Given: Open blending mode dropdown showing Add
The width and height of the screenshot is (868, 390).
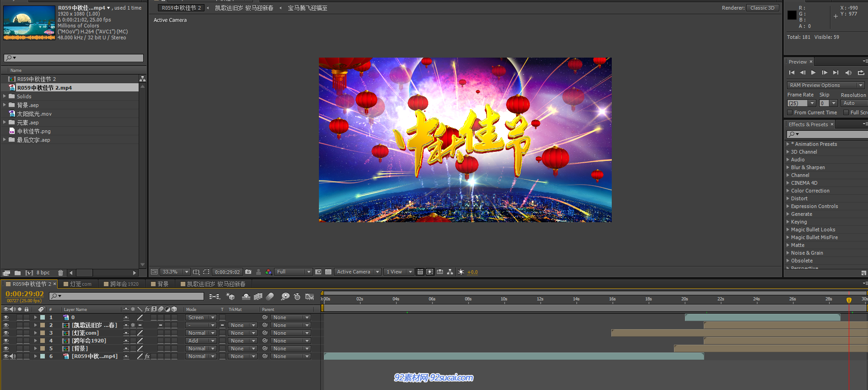Looking at the screenshot, I should 201,341.
